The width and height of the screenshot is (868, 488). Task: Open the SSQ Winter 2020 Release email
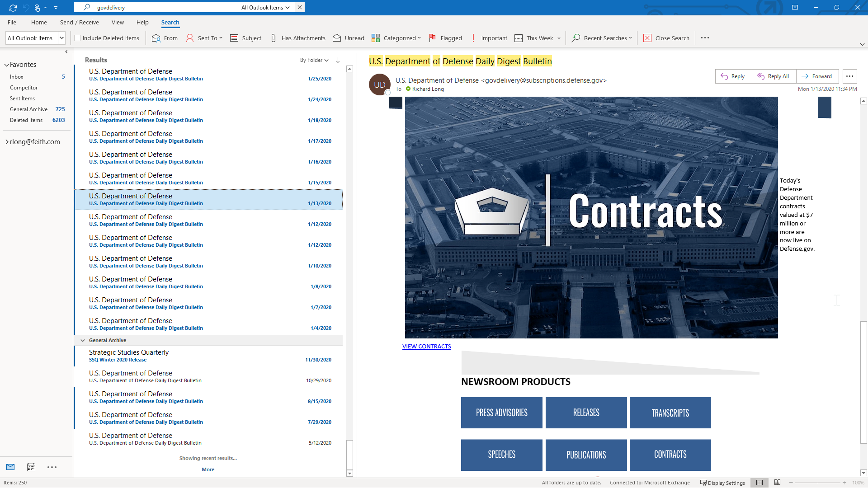(x=208, y=356)
